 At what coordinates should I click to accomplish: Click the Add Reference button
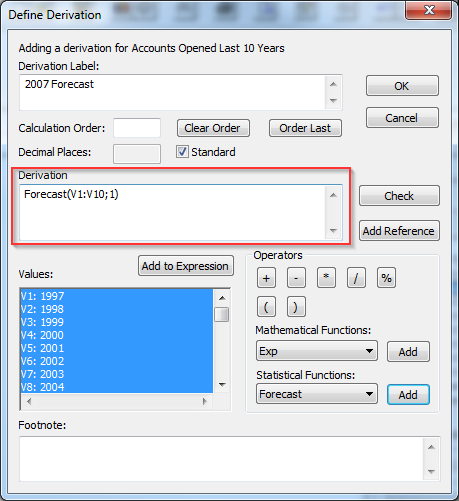pyautogui.click(x=399, y=231)
